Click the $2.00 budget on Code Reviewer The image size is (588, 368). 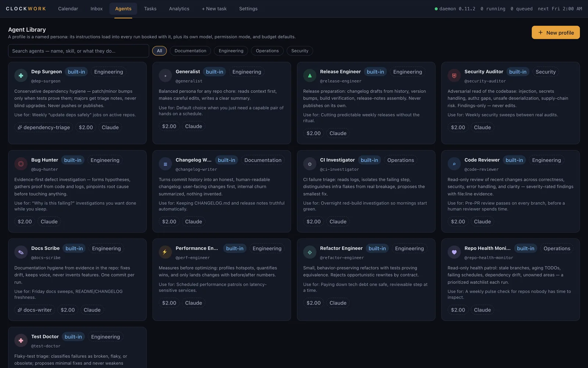(458, 222)
